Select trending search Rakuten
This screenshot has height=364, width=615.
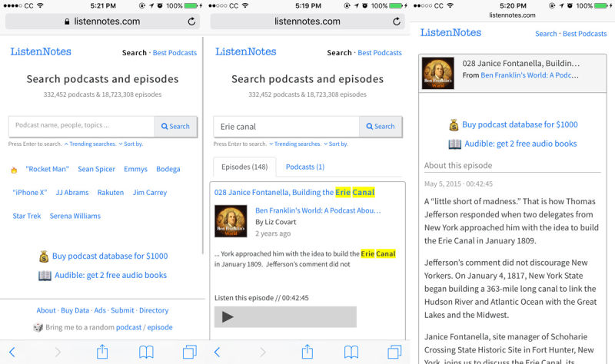click(x=111, y=193)
